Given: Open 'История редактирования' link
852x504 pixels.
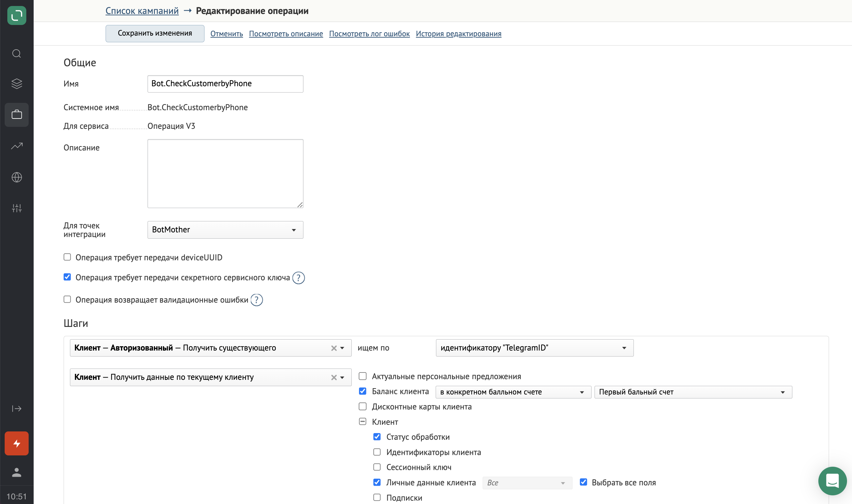Looking at the screenshot, I should 459,34.
